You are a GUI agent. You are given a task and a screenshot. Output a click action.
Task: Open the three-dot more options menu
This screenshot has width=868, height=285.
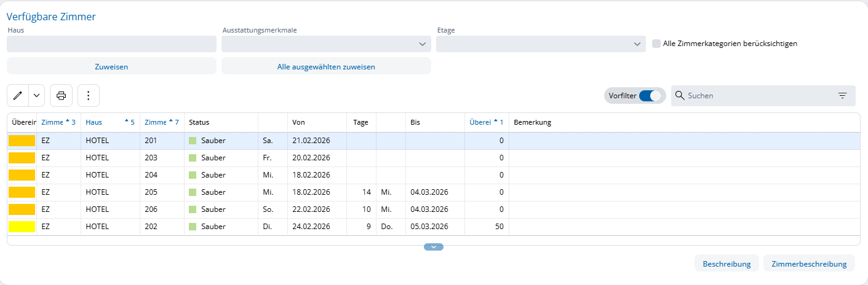pos(89,95)
